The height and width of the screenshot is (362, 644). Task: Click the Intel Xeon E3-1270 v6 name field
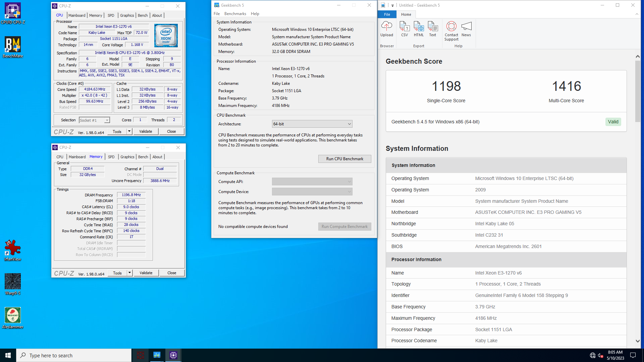click(114, 26)
